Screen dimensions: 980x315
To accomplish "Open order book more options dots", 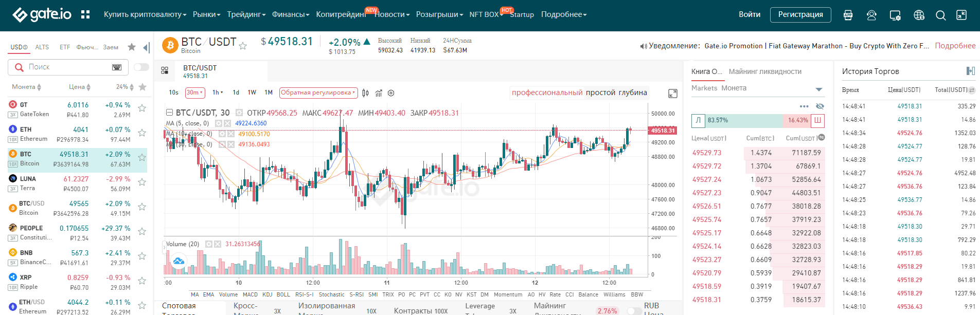I will (x=804, y=106).
